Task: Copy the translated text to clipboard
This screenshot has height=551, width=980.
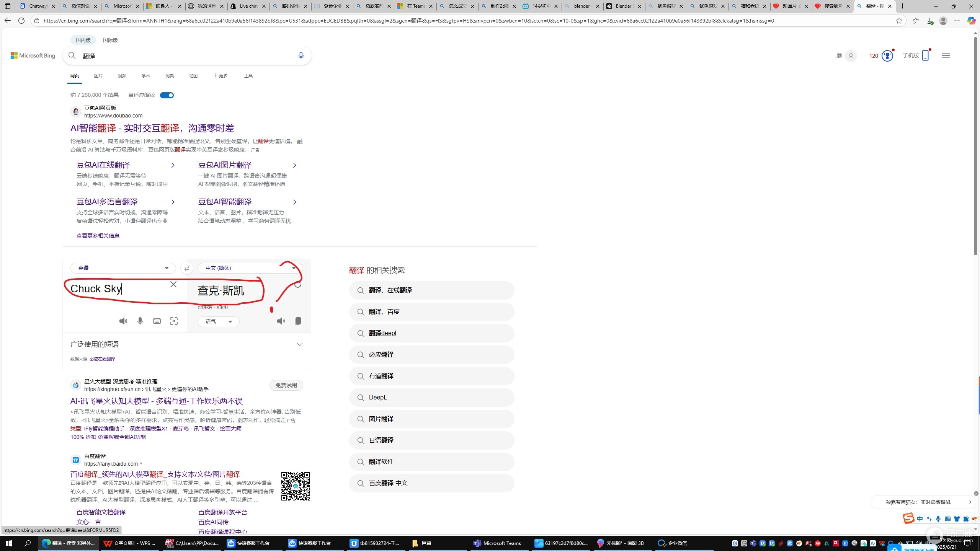Action: (298, 321)
